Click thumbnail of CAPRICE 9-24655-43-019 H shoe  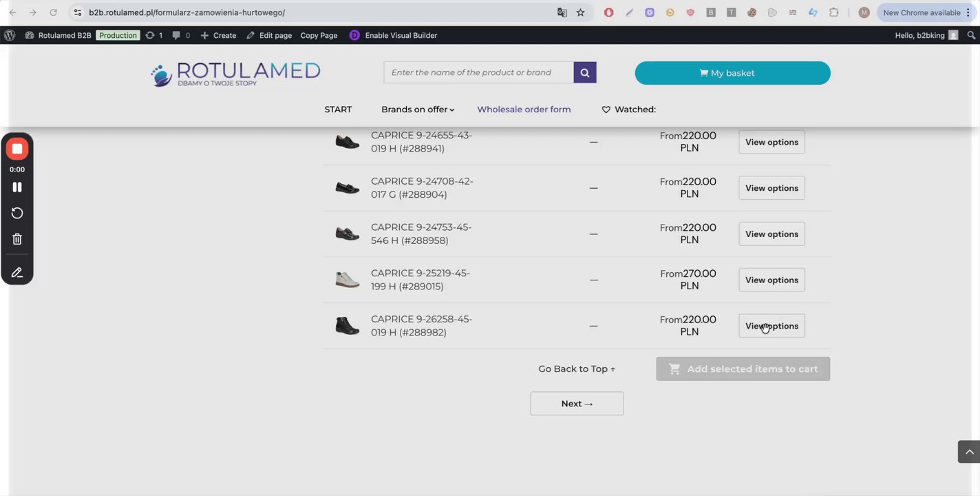pyautogui.click(x=348, y=142)
